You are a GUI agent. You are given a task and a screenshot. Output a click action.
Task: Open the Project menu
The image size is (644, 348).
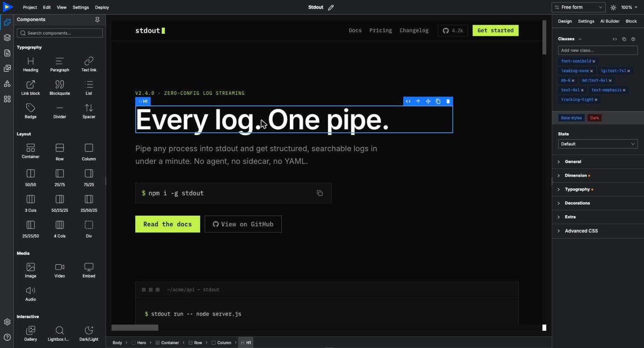tap(30, 7)
